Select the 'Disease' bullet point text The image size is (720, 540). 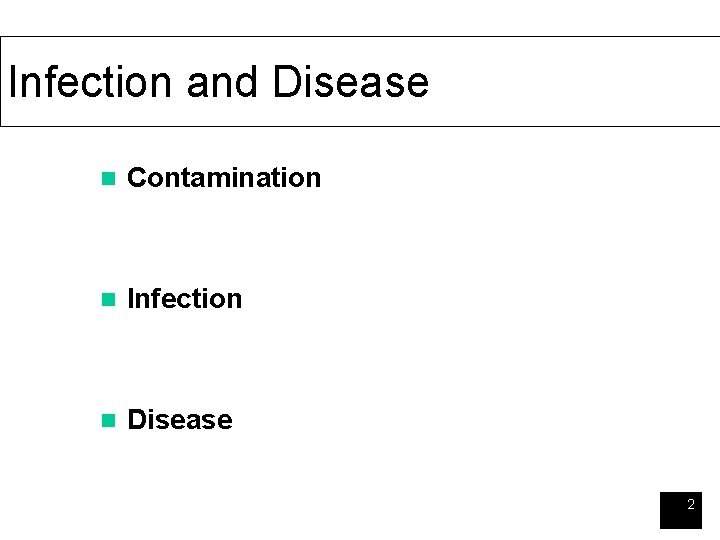point(180,420)
